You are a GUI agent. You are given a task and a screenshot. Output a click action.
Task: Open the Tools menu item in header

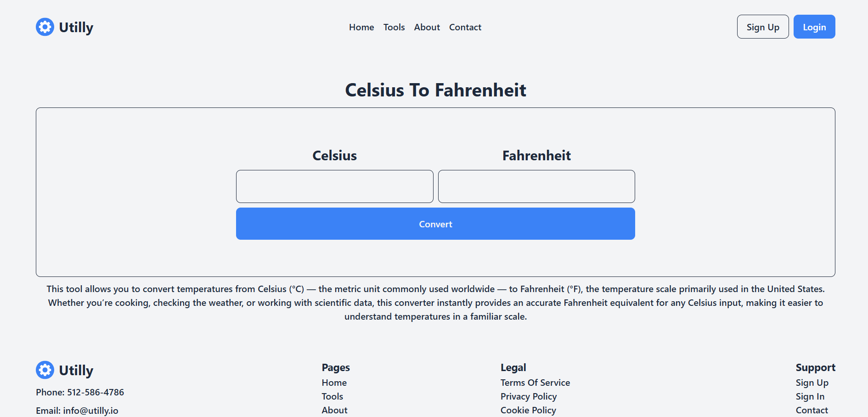[x=394, y=27]
